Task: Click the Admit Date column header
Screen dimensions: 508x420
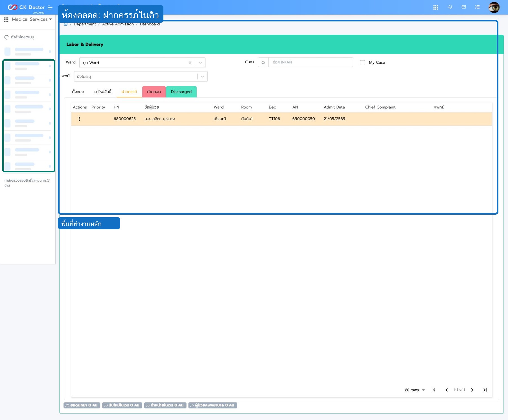Action: [334, 107]
